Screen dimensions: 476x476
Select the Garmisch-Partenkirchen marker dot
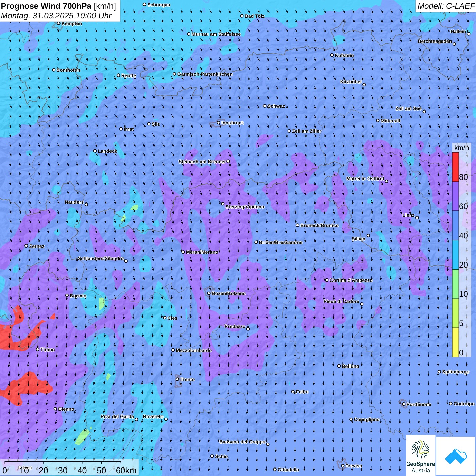[x=174, y=74]
